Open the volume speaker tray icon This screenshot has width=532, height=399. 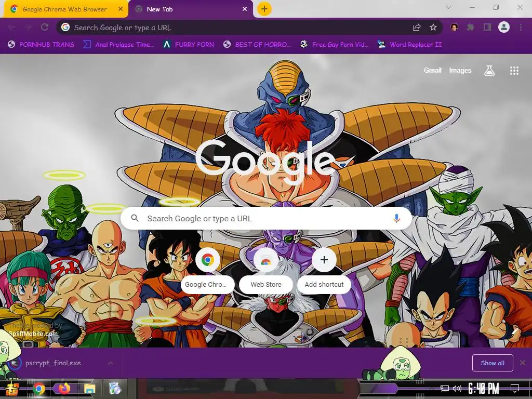coord(457,389)
